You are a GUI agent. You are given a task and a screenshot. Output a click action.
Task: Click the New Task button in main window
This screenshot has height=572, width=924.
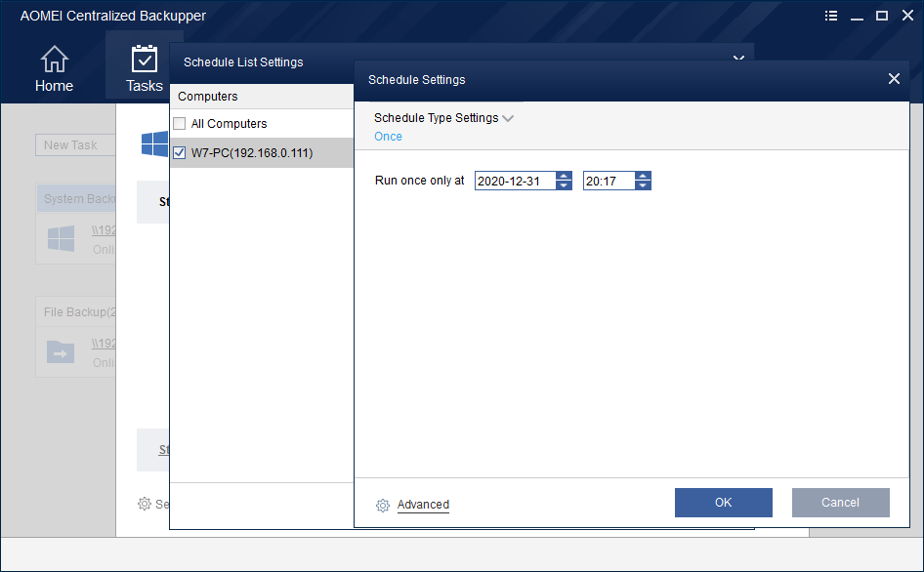click(x=75, y=144)
